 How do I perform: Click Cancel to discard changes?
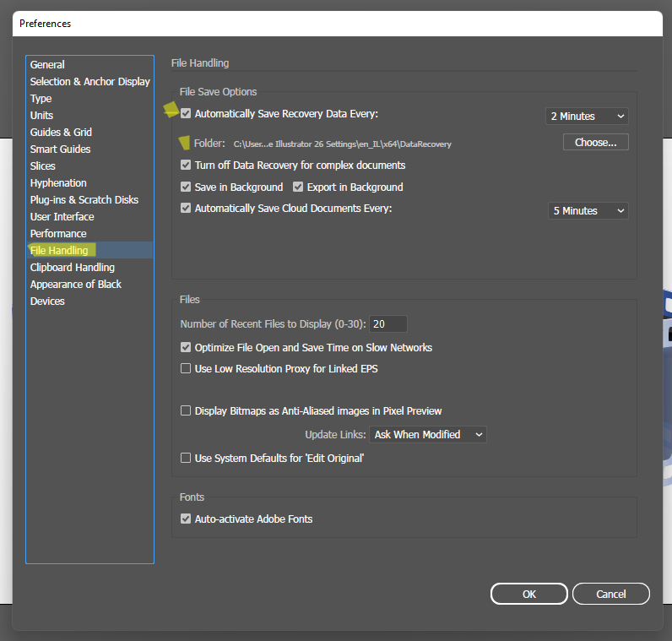[610, 594]
